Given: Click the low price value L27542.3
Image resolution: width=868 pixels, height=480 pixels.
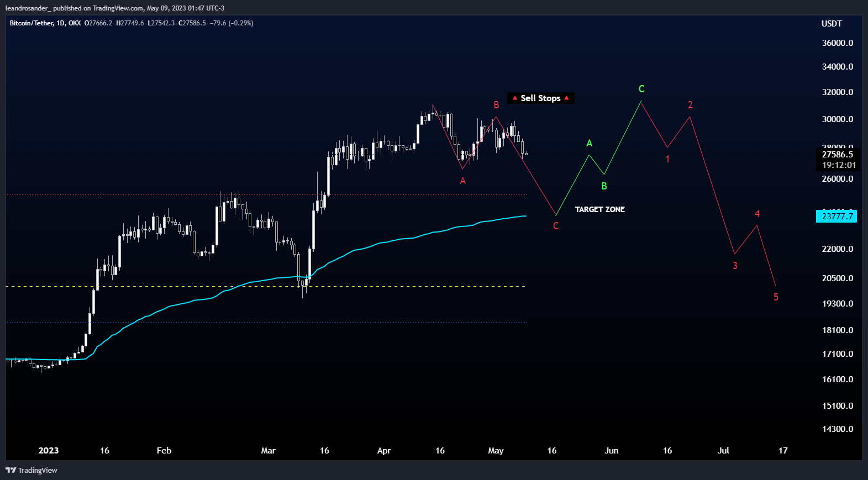Looking at the screenshot, I should click(x=161, y=23).
